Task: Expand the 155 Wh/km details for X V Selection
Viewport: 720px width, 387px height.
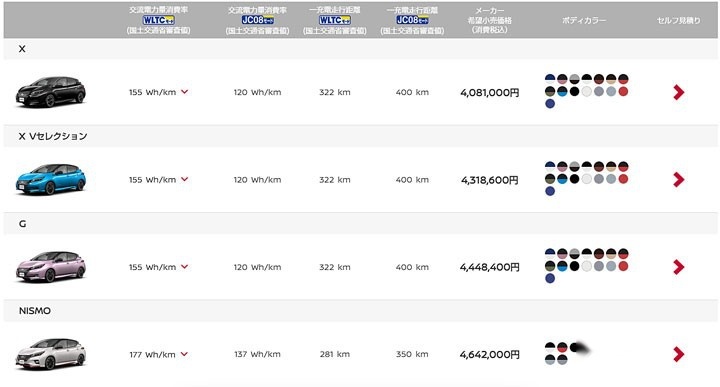Action: [x=185, y=179]
